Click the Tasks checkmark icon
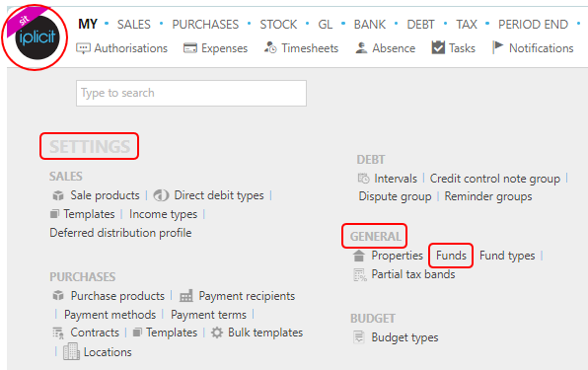The height and width of the screenshot is (370, 588). pyautogui.click(x=438, y=47)
